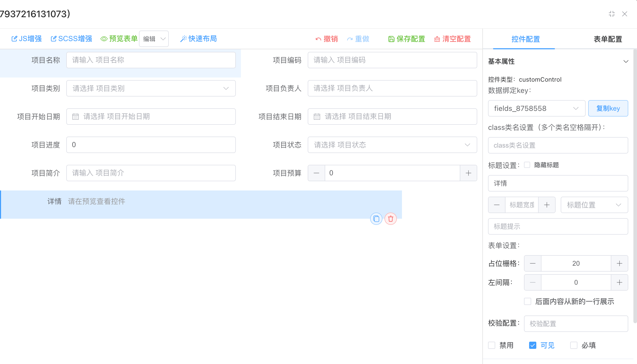Viewport: 637px width, 364px height.
Task: Increase 占位栅格 with plus button
Action: point(619,263)
